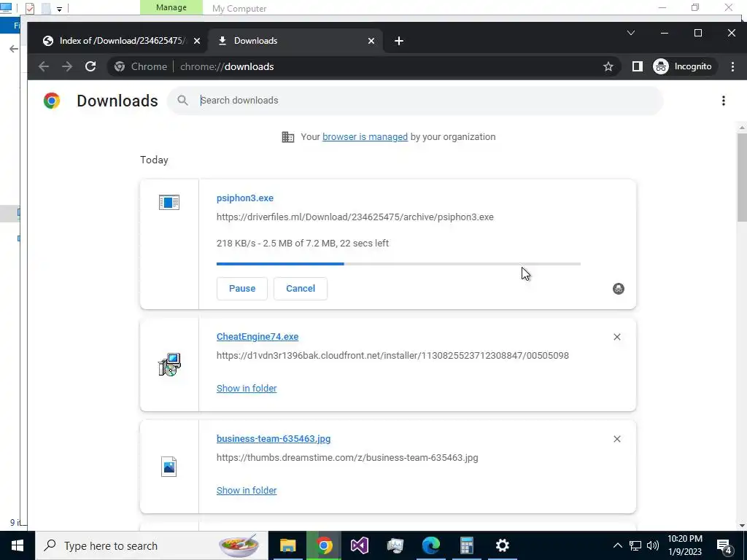Show hidden system tray icons
The width and height of the screenshot is (747, 560).
point(617,545)
